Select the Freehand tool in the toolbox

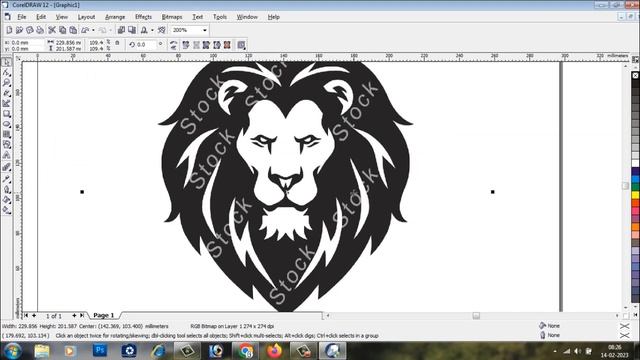7,93
